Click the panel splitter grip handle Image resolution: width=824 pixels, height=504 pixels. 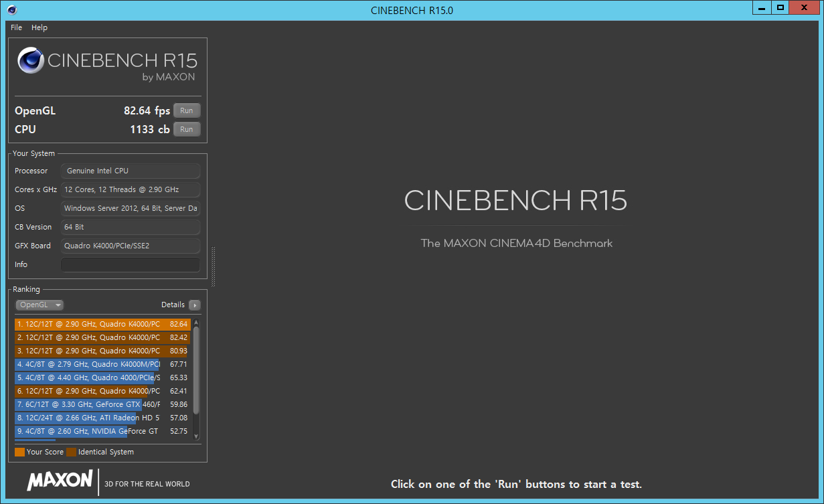(213, 266)
